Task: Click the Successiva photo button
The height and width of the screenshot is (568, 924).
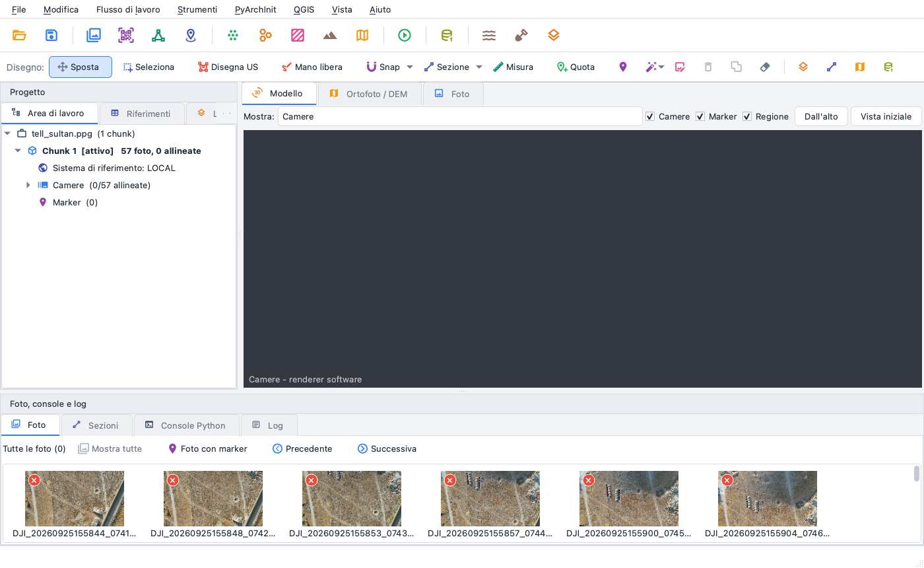Action: (x=387, y=448)
